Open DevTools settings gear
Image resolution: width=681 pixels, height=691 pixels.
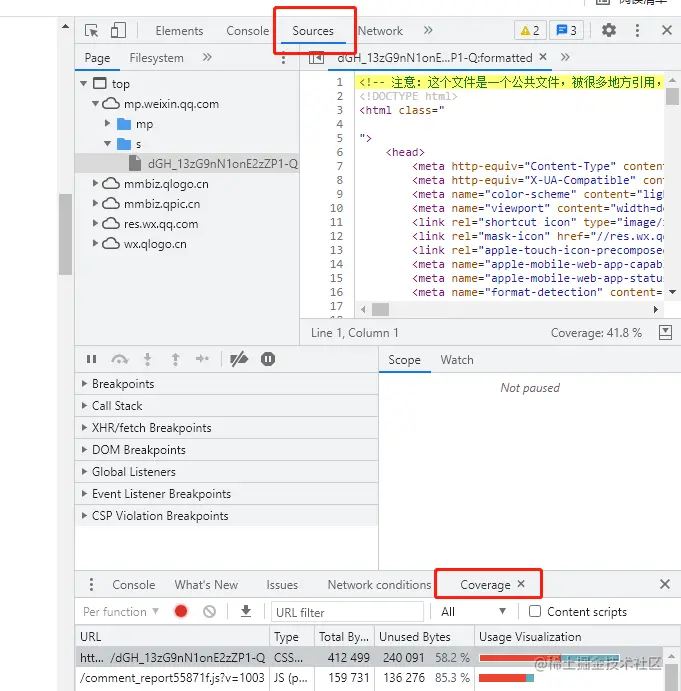609,30
